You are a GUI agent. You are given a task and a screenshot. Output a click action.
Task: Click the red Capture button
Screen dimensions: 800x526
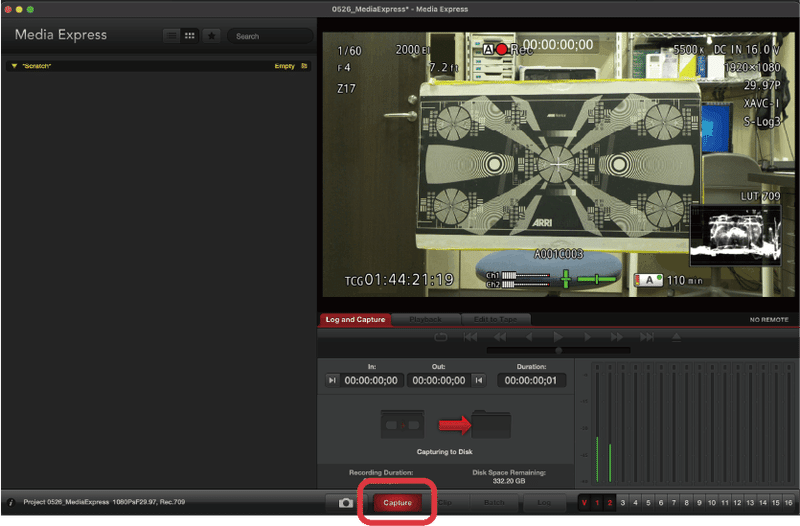(397, 503)
